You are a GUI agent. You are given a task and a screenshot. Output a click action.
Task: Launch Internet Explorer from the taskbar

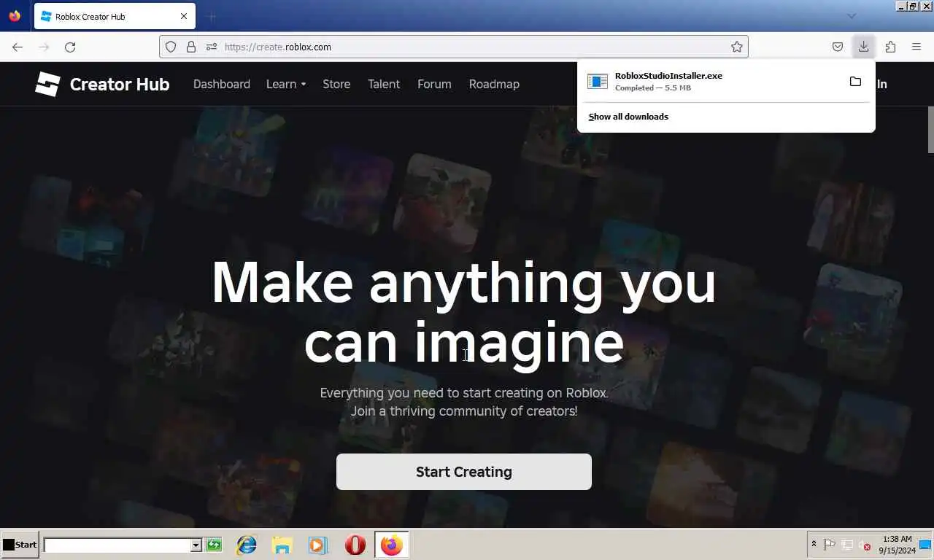point(247,545)
